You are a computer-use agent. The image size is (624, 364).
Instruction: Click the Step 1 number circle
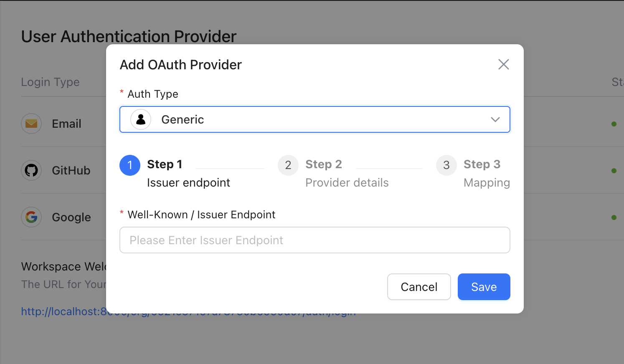pyautogui.click(x=130, y=165)
